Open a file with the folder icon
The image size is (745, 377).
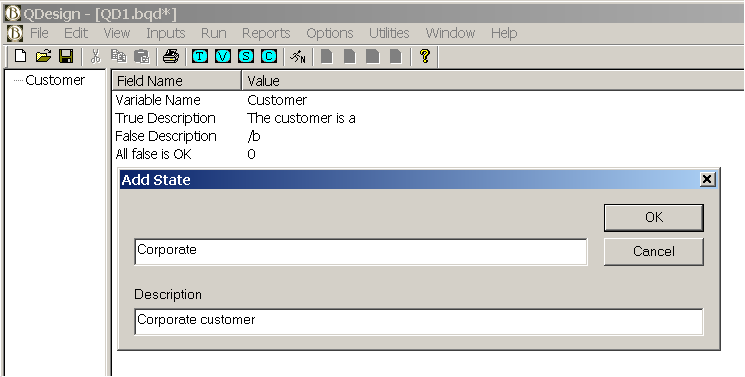click(x=43, y=57)
